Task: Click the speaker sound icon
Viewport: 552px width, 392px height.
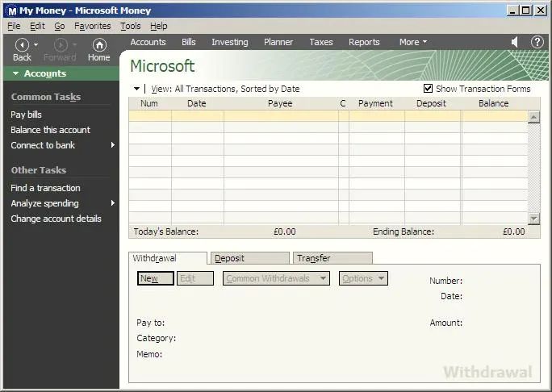Action: pos(515,42)
